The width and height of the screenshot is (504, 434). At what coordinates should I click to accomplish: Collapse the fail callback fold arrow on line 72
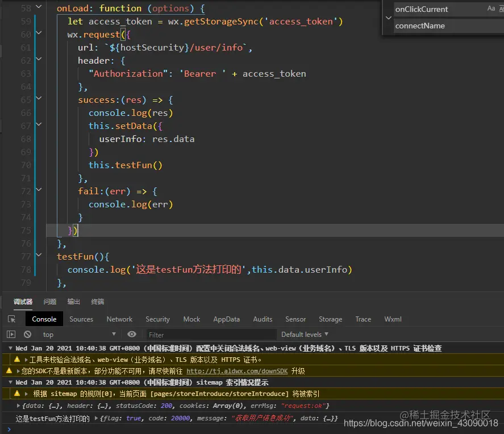pyautogui.click(x=39, y=190)
